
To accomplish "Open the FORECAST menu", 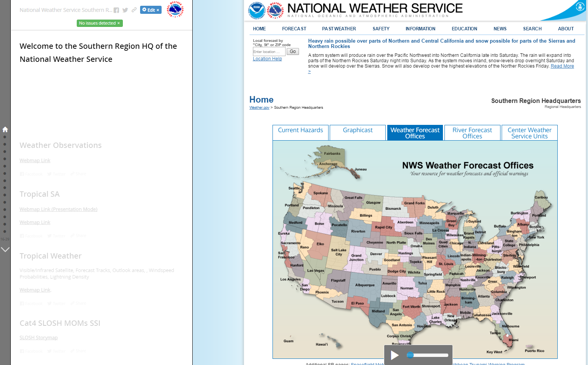I will click(x=294, y=29).
